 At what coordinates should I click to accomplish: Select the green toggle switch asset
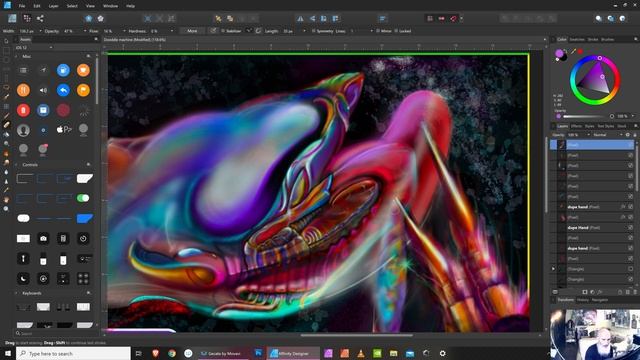tap(83, 198)
